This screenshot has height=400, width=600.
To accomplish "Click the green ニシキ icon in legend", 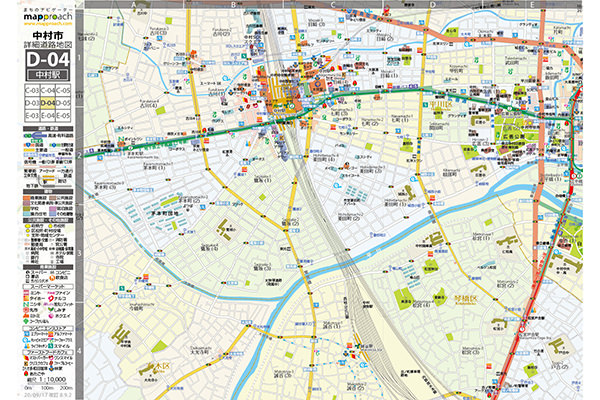I will 26,304.
